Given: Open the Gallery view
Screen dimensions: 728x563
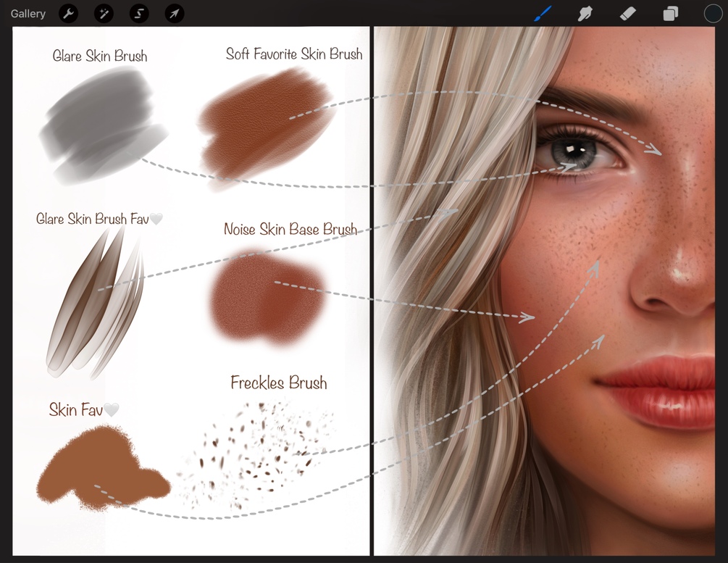Looking at the screenshot, I should click(28, 14).
